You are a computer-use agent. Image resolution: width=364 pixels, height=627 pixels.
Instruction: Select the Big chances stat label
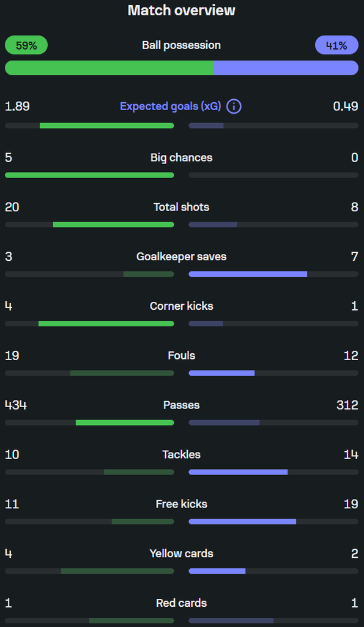182,157
